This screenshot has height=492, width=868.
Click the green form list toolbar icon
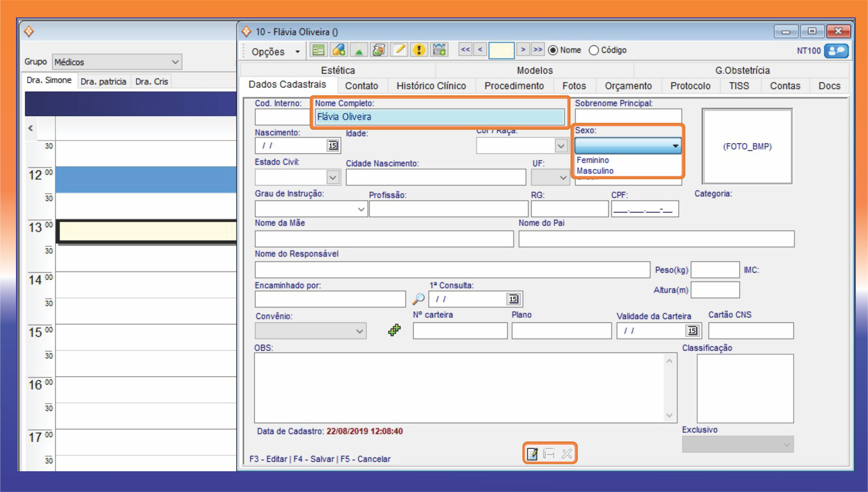coord(318,50)
